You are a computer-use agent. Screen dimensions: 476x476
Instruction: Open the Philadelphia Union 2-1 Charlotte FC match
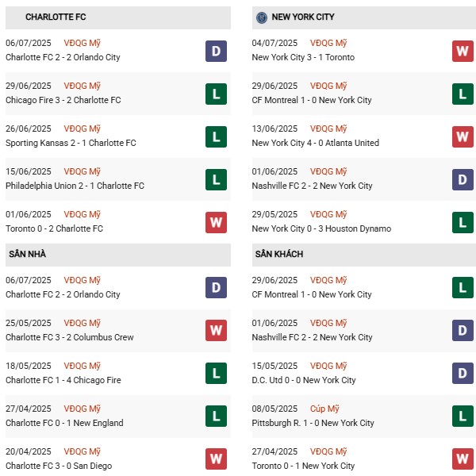75,186
